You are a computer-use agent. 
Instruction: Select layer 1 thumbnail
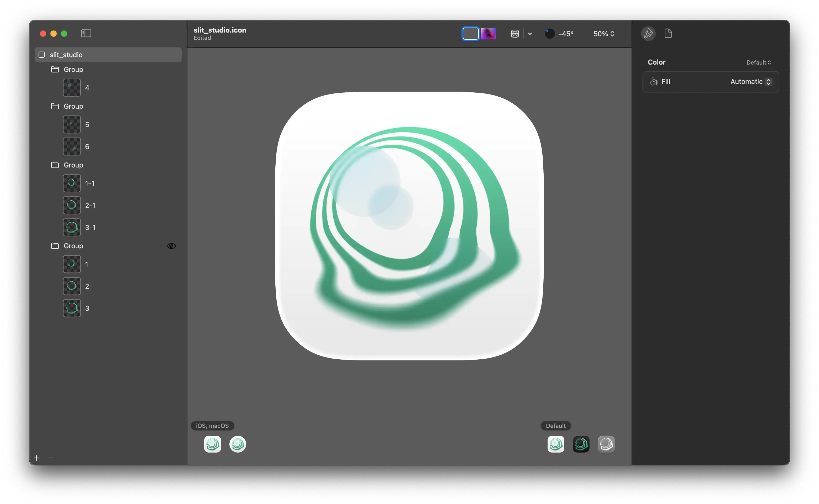point(72,264)
